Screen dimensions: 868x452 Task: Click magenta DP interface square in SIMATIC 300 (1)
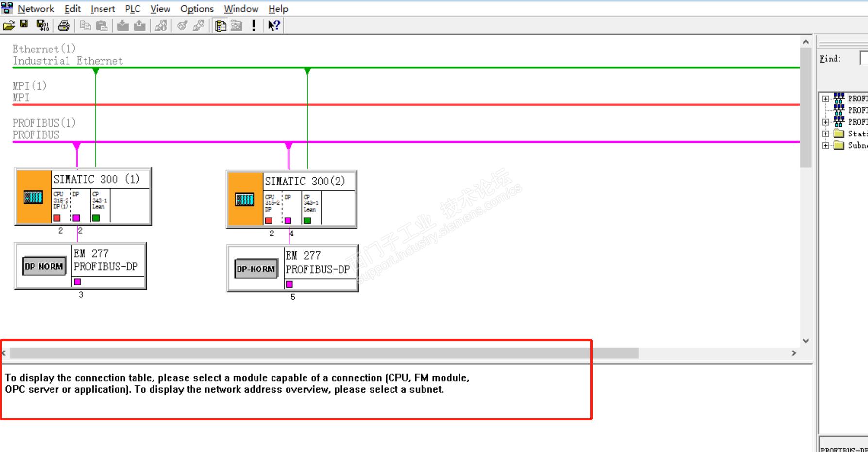coord(76,218)
